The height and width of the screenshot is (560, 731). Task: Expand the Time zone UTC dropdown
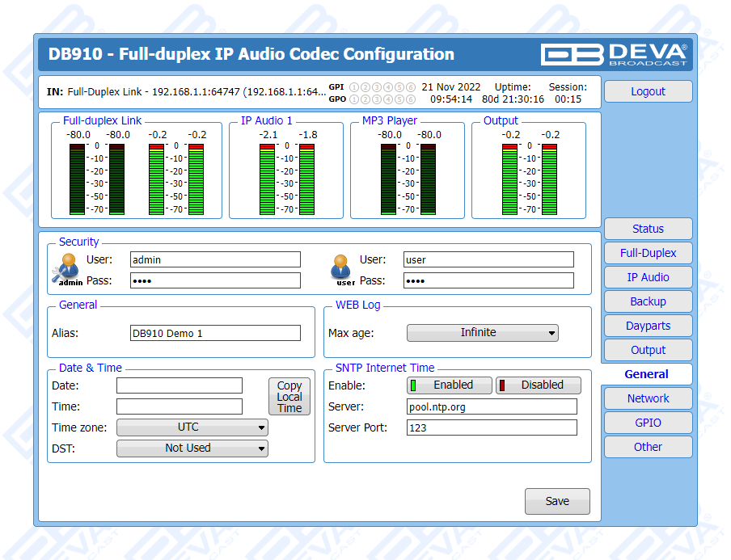tap(192, 427)
